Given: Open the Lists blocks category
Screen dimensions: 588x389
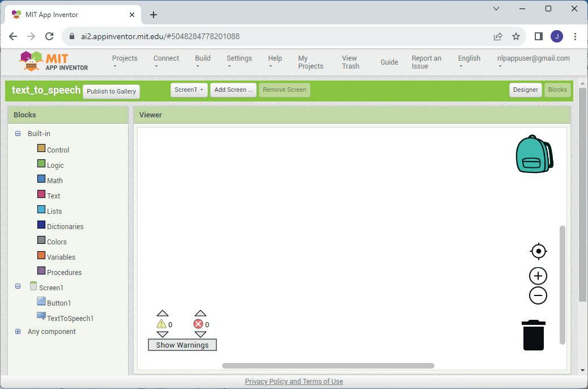Looking at the screenshot, I should (x=54, y=212).
